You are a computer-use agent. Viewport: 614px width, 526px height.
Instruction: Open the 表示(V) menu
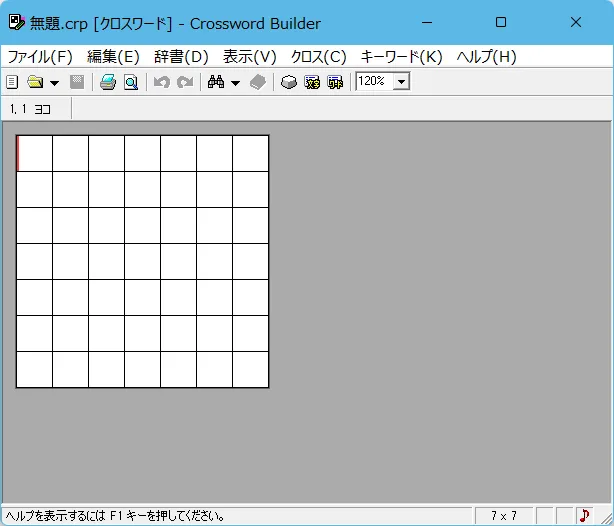coord(249,57)
